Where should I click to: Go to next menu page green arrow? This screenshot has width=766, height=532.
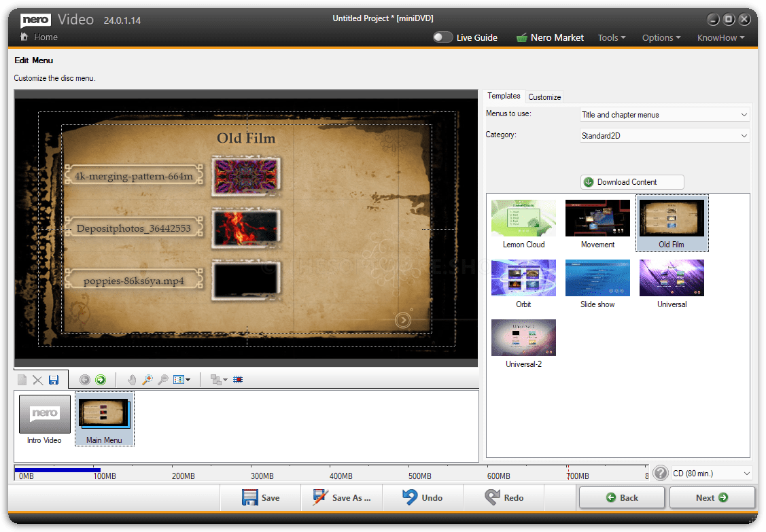[101, 380]
